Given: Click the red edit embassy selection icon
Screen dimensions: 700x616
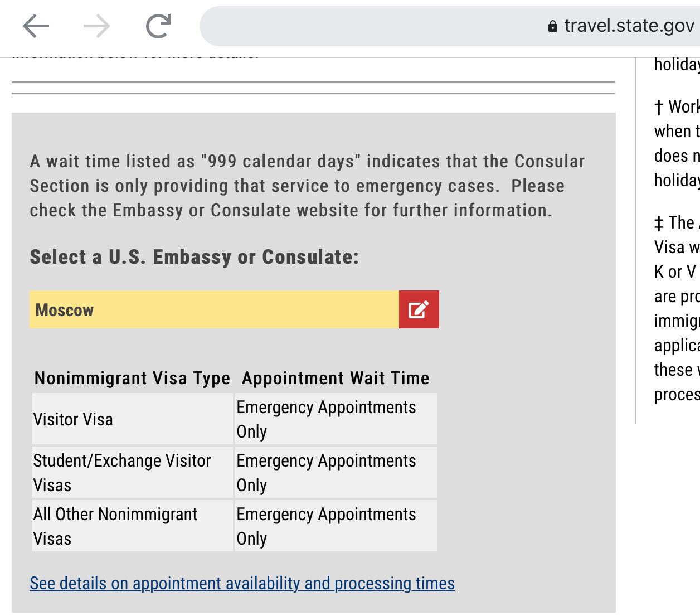Looking at the screenshot, I should coord(419,309).
